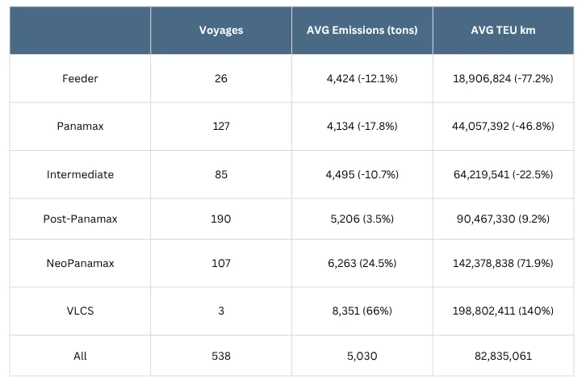Viewport: 586px width, 392px height.
Task: Select TEU km cell 44,057,392 (-46.8%)
Action: 503,126
